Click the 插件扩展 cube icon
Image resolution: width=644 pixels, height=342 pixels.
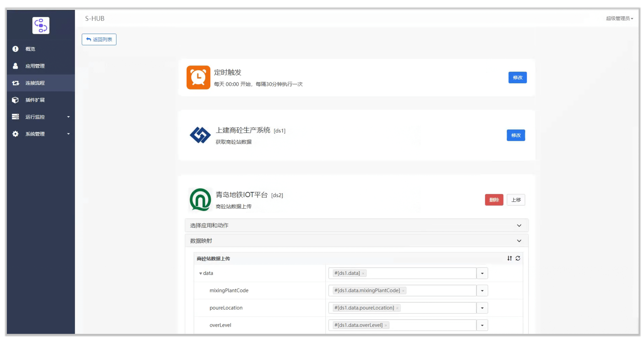click(15, 100)
